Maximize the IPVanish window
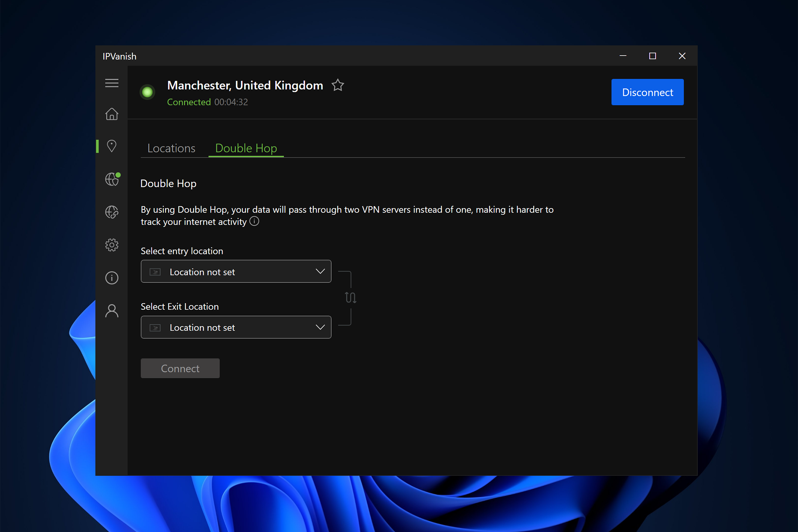798x532 pixels. (652, 56)
